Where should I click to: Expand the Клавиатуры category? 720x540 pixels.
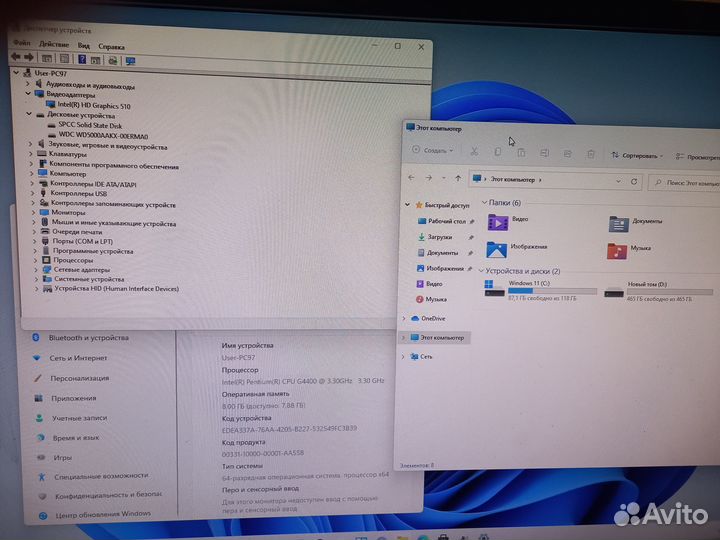point(31,153)
